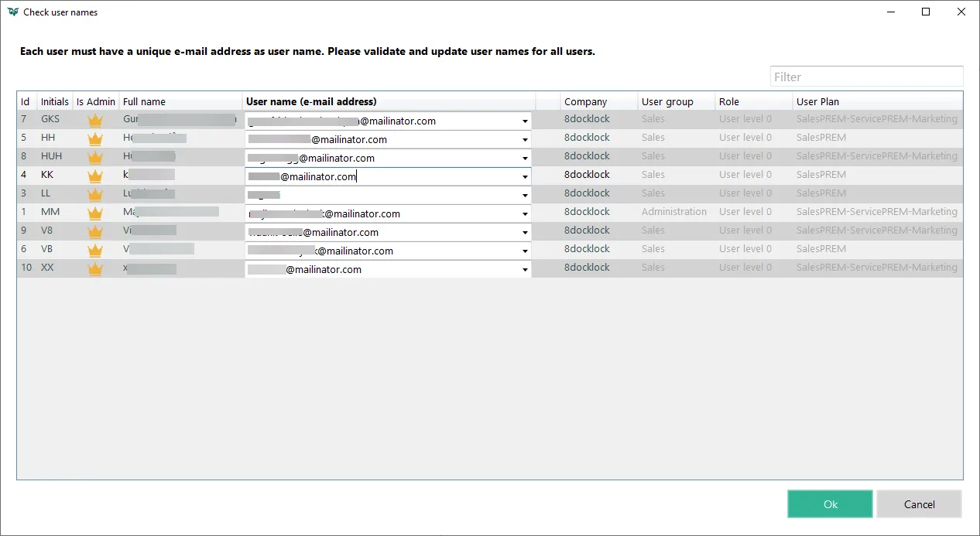
Task: Click the User Plan column header
Action: tap(817, 101)
